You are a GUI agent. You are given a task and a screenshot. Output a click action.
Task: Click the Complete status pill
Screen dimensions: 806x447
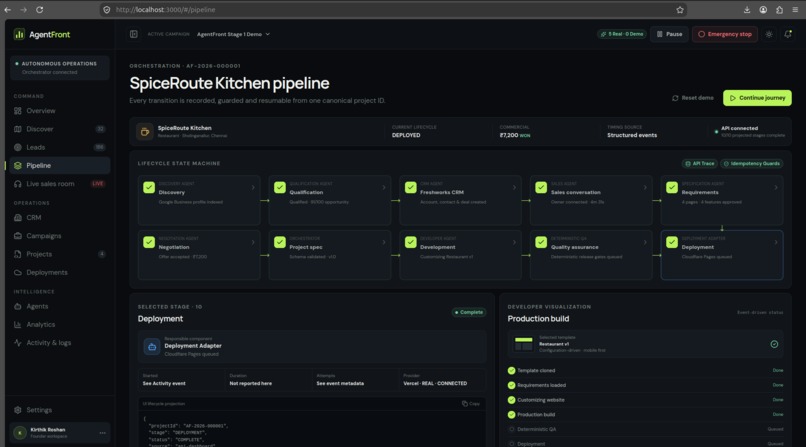click(x=468, y=312)
